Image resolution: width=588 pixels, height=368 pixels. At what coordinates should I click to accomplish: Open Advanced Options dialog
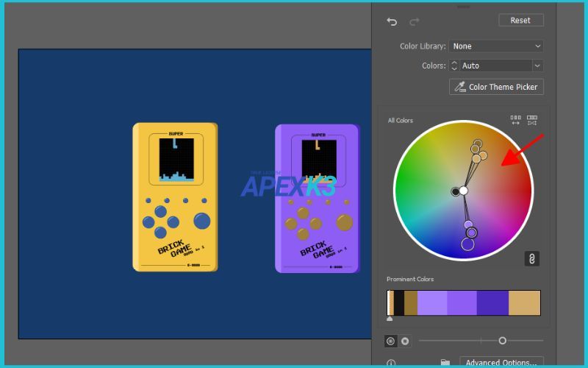[x=501, y=363]
